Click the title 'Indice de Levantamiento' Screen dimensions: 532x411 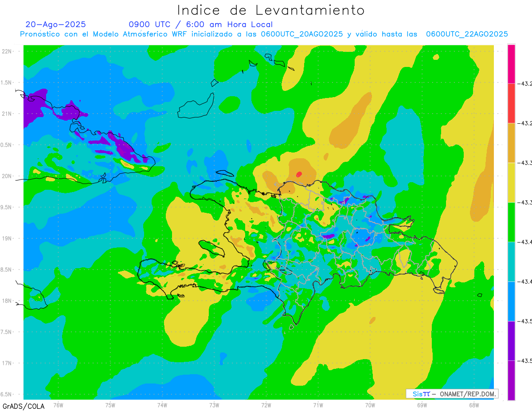click(x=271, y=10)
